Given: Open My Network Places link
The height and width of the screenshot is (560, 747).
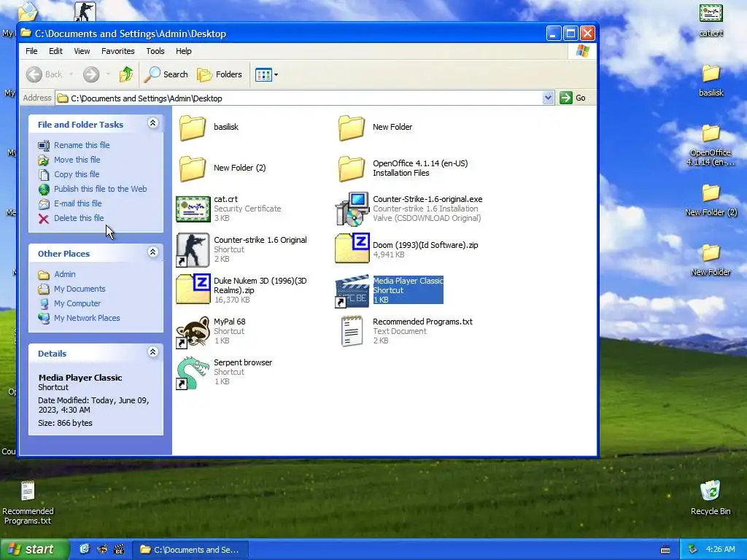Looking at the screenshot, I should click(87, 318).
